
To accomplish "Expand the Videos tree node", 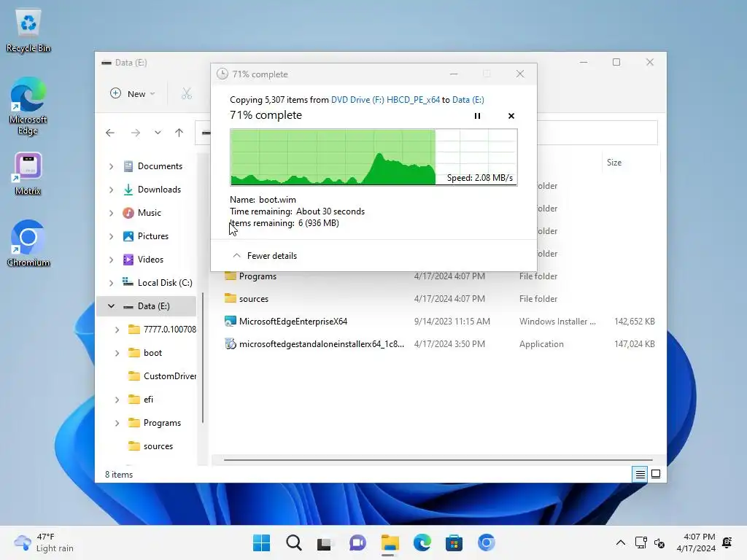I will coord(111,260).
